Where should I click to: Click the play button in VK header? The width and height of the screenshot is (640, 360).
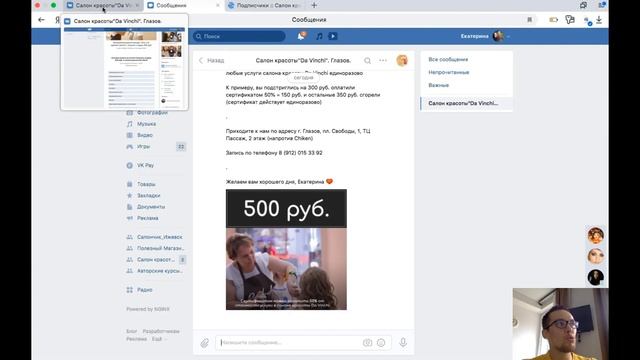tap(333, 36)
